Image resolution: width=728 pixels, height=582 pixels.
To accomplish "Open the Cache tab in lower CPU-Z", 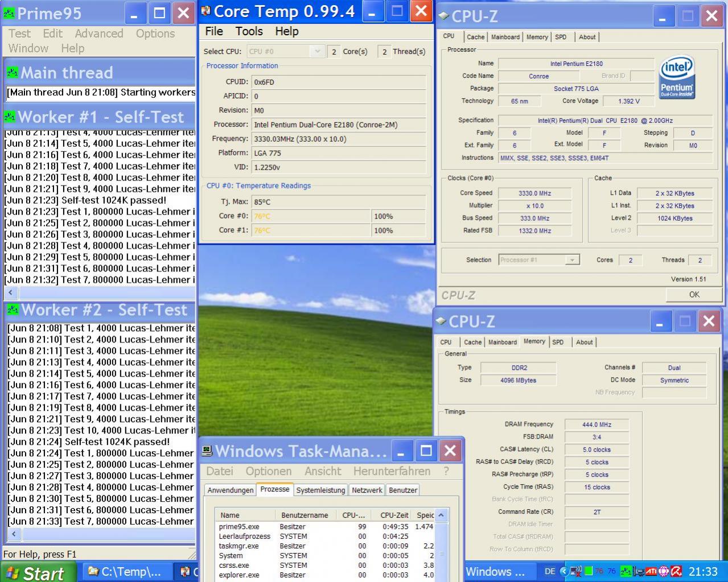I will [472, 342].
